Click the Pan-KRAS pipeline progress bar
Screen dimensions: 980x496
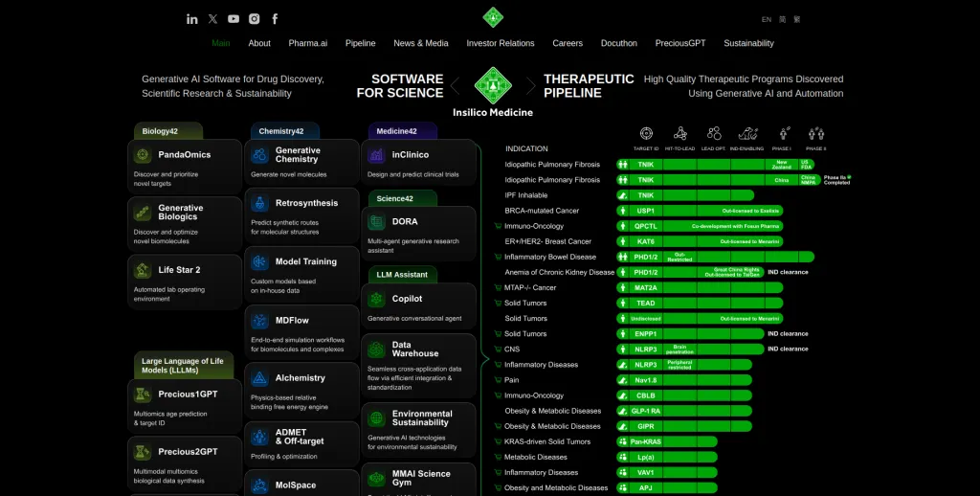click(666, 441)
